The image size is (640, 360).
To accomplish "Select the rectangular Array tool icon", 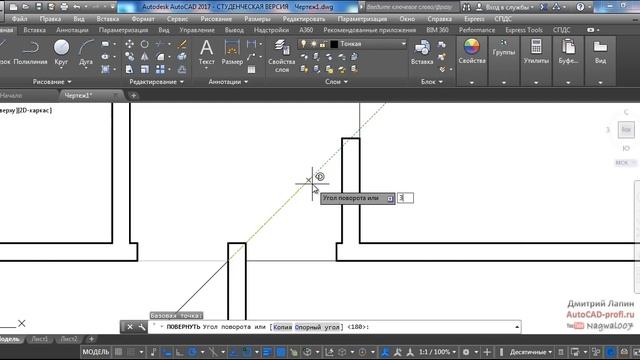I will click(x=160, y=69).
